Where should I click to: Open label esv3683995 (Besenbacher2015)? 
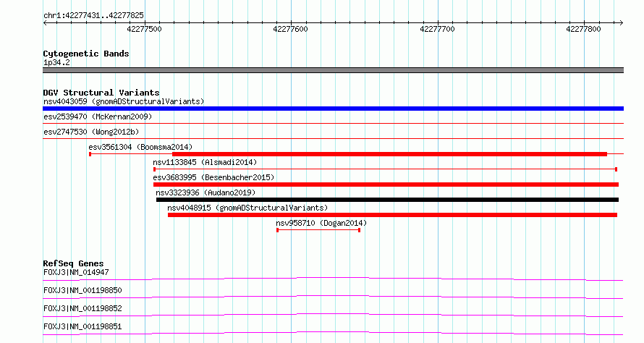point(213,177)
